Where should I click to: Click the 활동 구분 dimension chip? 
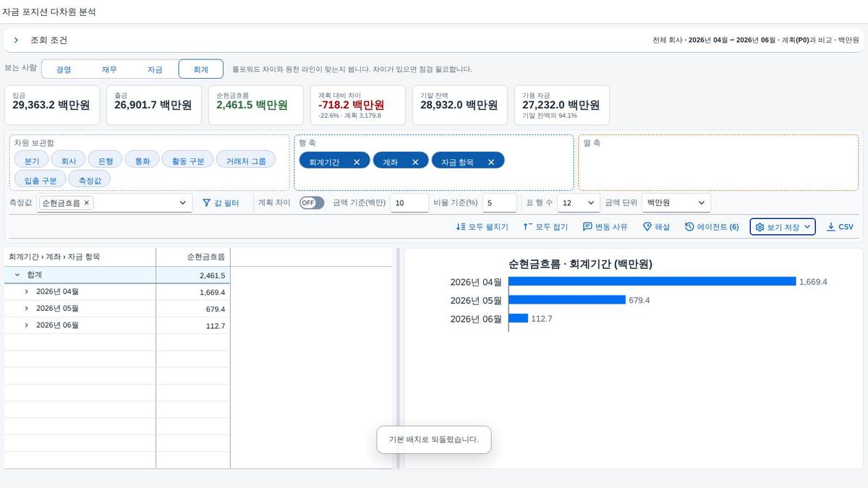(188, 160)
